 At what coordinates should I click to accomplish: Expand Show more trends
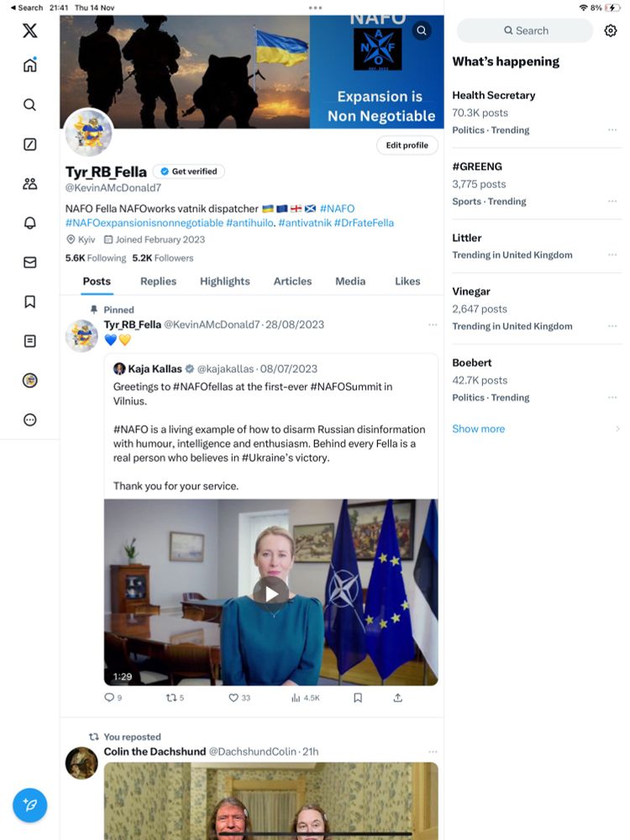click(x=479, y=428)
